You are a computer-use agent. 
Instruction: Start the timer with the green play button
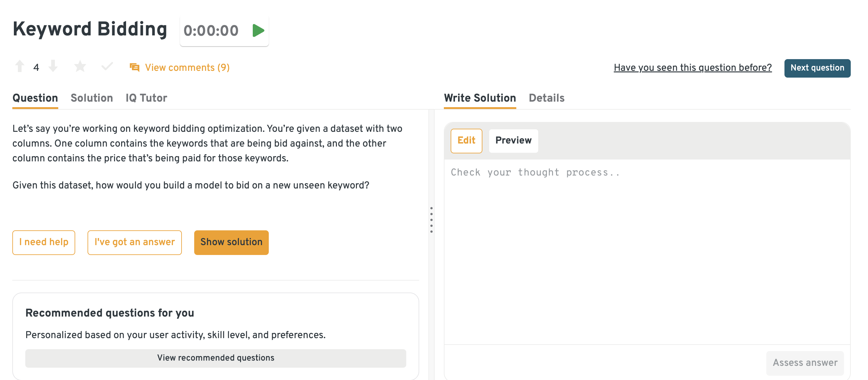(x=258, y=30)
